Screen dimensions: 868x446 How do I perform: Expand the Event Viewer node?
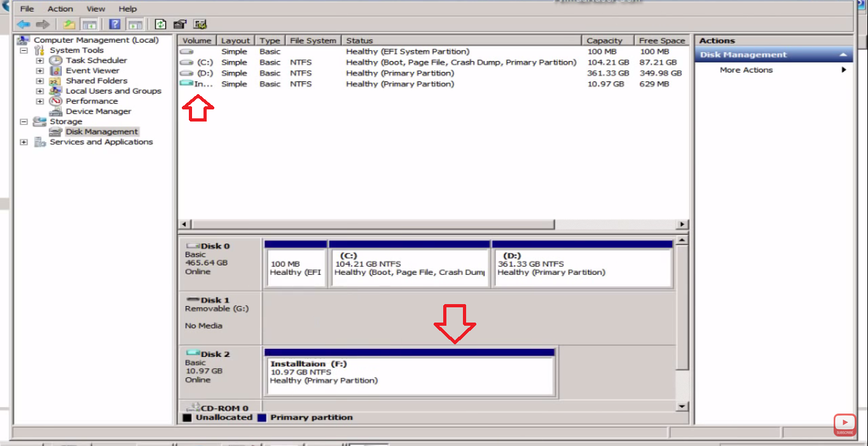39,71
